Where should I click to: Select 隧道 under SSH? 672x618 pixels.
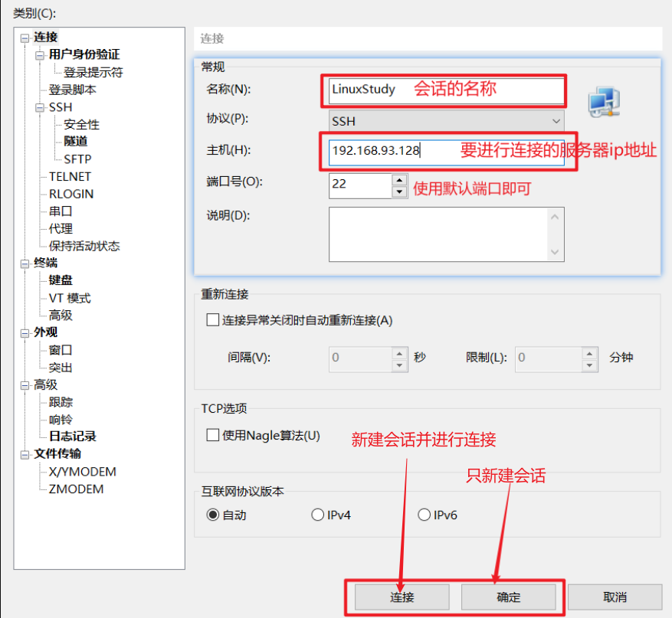(x=75, y=142)
